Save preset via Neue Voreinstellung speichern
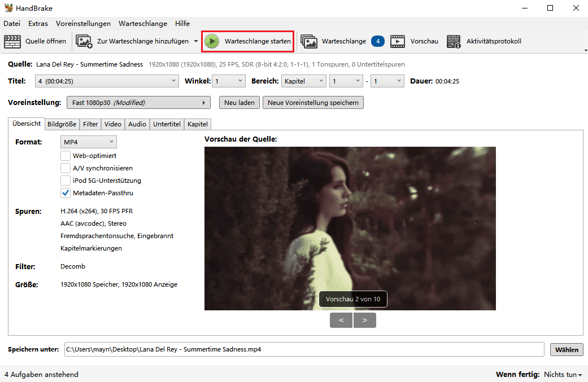This screenshot has height=382, width=588. (313, 102)
